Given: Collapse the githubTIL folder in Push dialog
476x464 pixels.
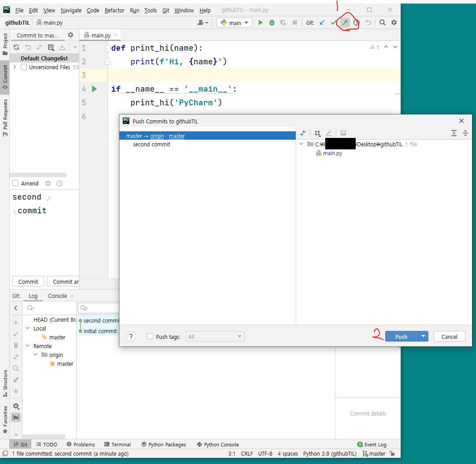Looking at the screenshot, I should [301, 144].
